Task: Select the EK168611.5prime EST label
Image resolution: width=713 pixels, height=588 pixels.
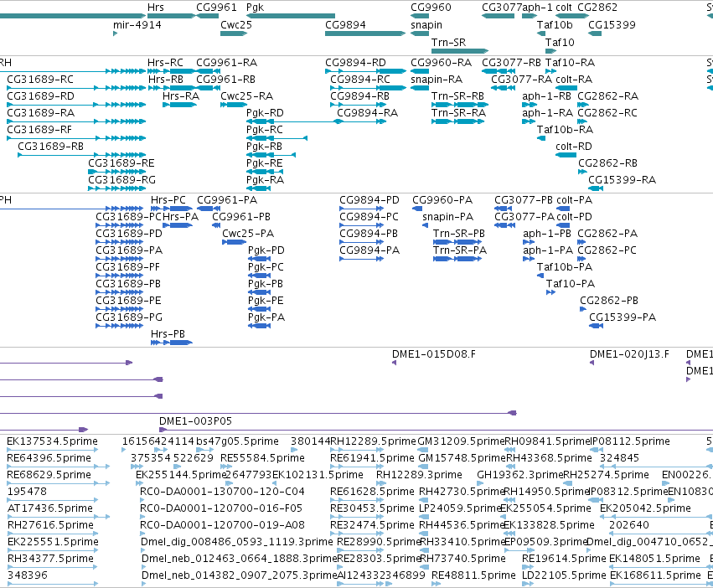Action: (x=655, y=575)
